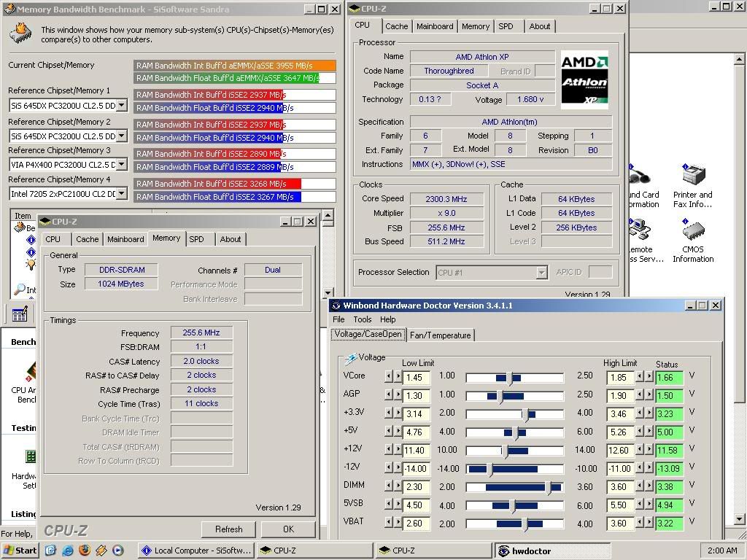The image size is (747, 560).
Task: Click the VCore low limit field
Action: [416, 378]
